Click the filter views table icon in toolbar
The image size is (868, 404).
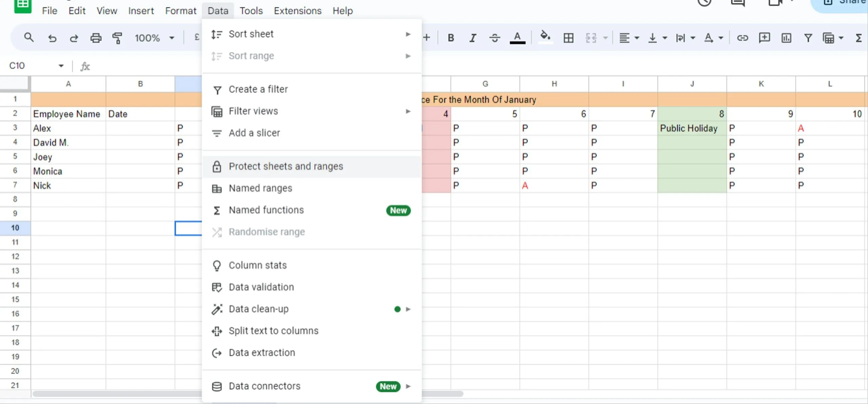tap(829, 38)
